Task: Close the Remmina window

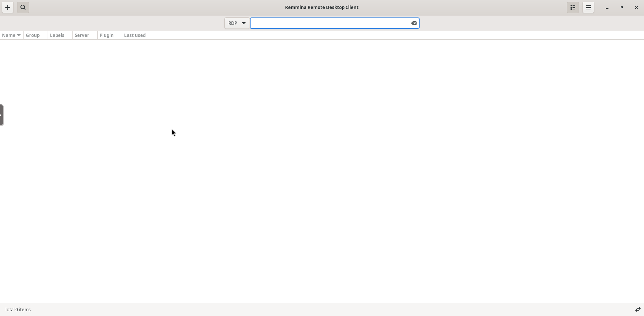Action: pyautogui.click(x=637, y=7)
